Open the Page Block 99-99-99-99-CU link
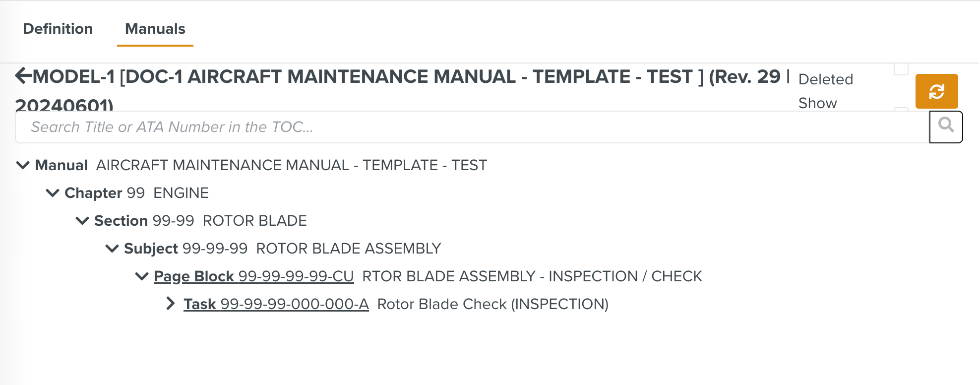Screen dimensions: 980x385 pos(253,276)
